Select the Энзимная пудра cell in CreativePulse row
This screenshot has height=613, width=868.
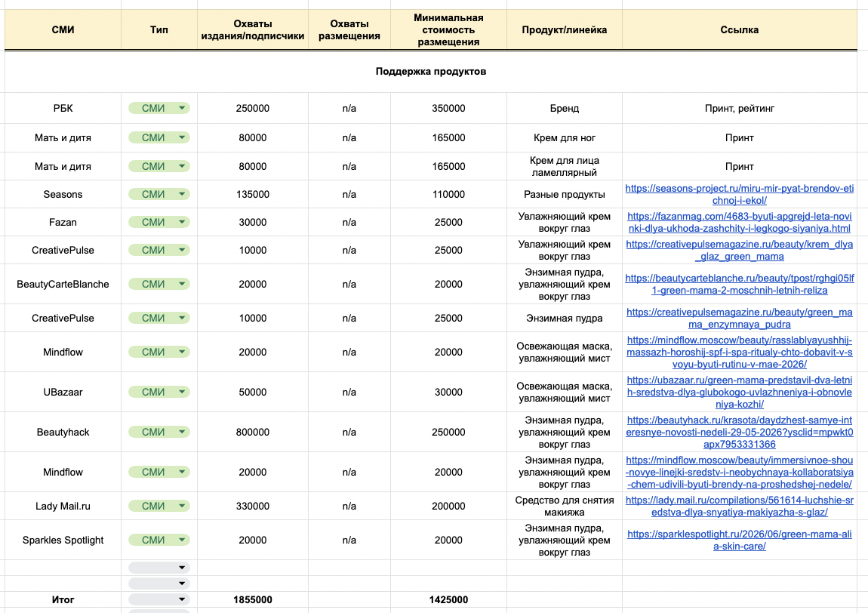coord(564,318)
